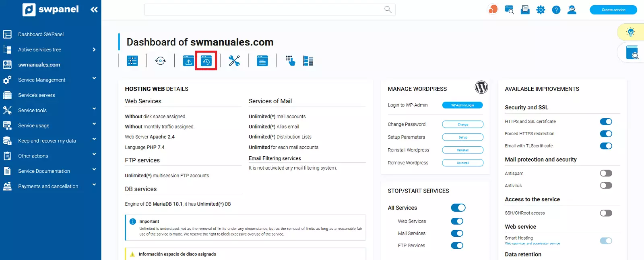The width and height of the screenshot is (644, 260).
Task: Click the WP-Admin Login button
Action: coord(462,105)
